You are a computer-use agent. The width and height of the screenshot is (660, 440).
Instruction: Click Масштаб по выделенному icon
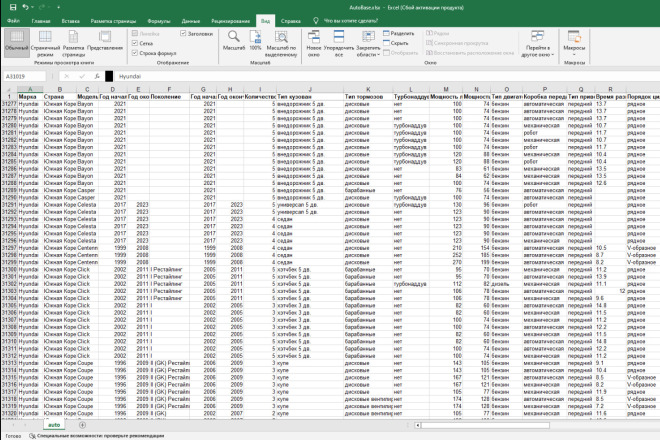(x=281, y=43)
